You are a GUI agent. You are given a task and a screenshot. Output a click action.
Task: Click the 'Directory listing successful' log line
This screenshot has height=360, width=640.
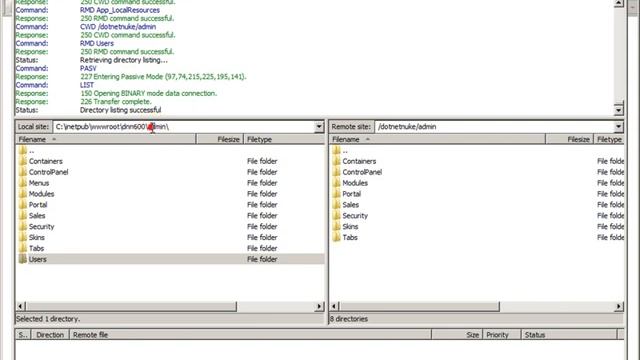(x=120, y=110)
